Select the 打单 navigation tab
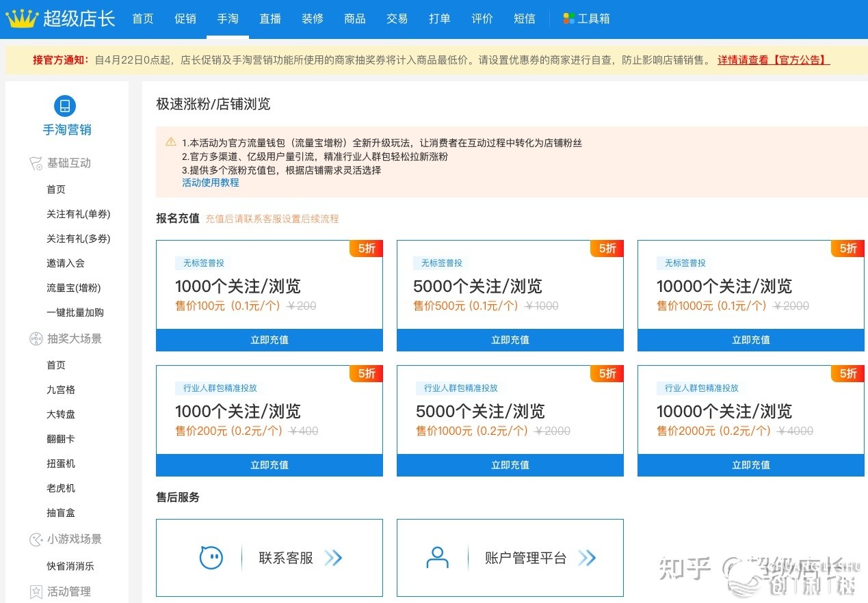The image size is (868, 603). click(x=440, y=18)
